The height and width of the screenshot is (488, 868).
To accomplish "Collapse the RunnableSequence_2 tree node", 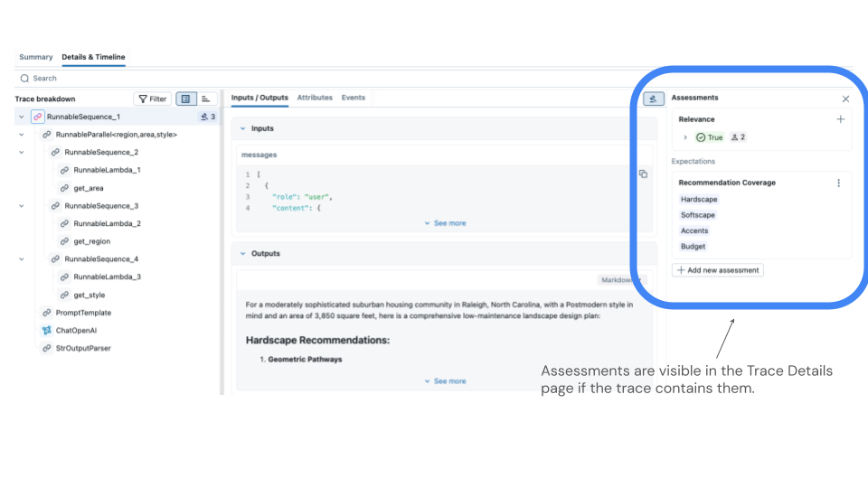I will [x=21, y=152].
